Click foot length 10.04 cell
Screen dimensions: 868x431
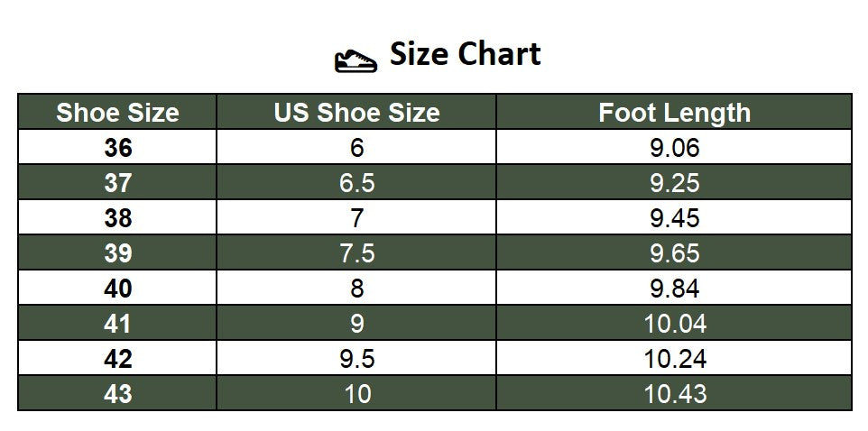click(x=674, y=323)
